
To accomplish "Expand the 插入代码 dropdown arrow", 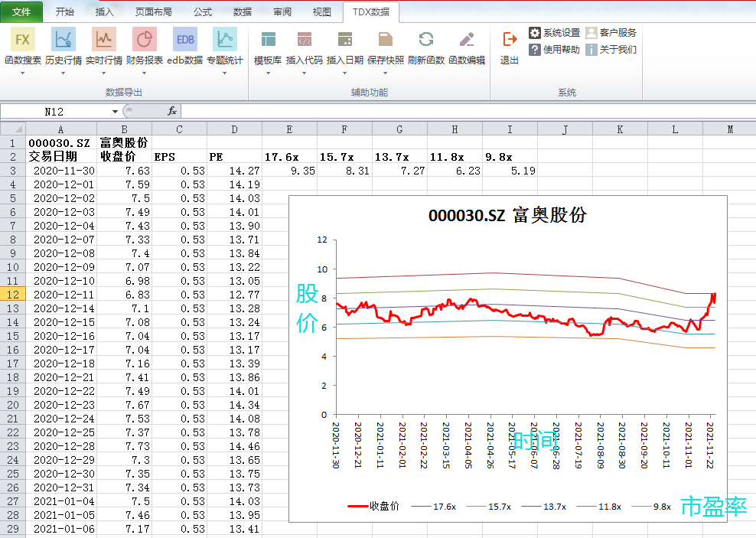I will (305, 73).
